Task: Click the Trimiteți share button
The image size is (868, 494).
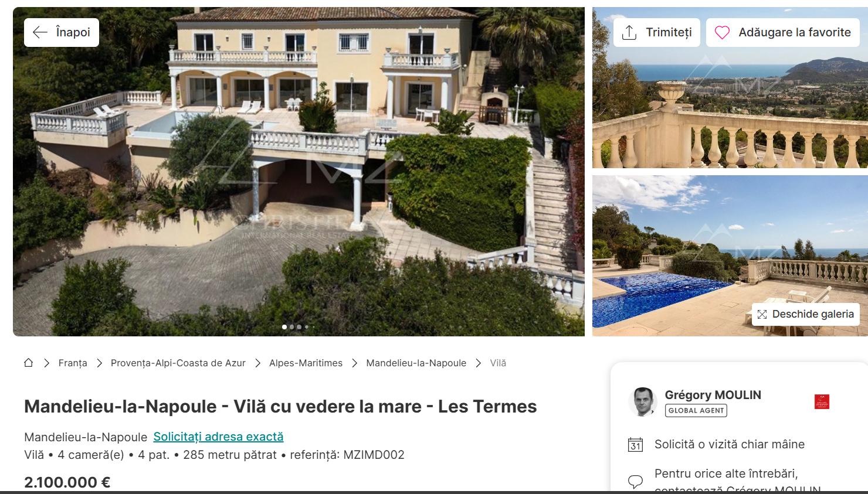Action: [x=657, y=33]
